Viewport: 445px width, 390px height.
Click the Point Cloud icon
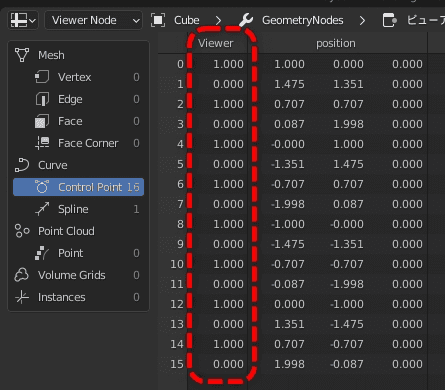(22, 231)
